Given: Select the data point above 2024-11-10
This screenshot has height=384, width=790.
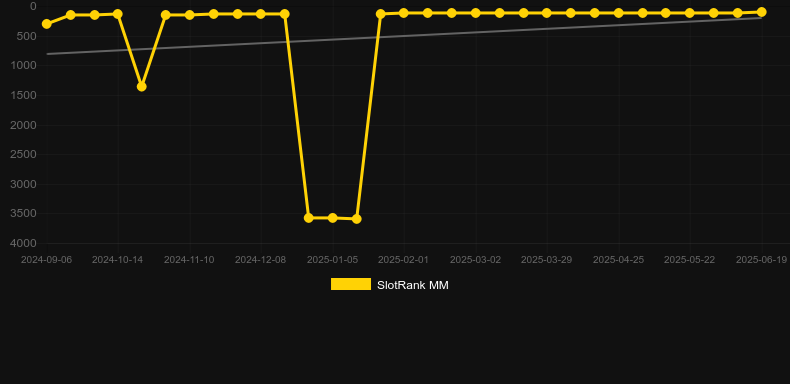Looking at the screenshot, I should 189,15.
